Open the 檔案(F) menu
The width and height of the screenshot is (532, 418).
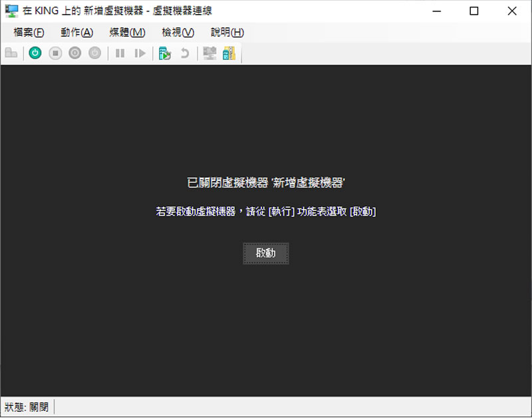pyautogui.click(x=29, y=33)
